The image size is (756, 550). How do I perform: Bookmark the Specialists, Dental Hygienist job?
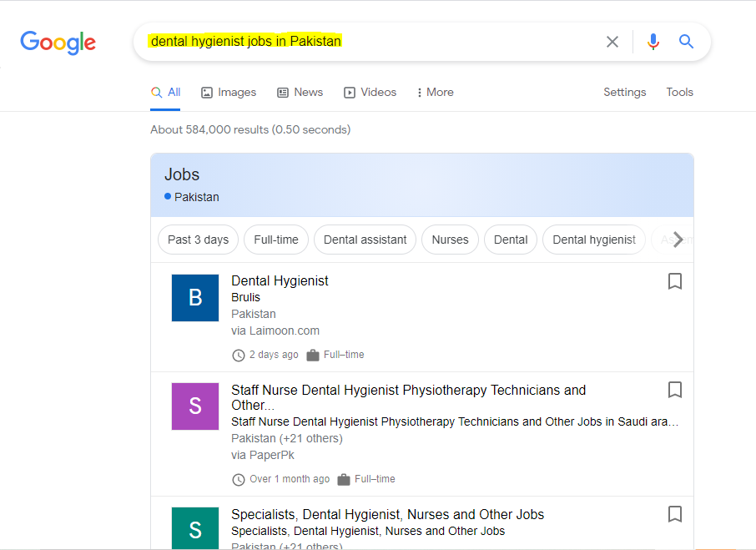click(675, 514)
